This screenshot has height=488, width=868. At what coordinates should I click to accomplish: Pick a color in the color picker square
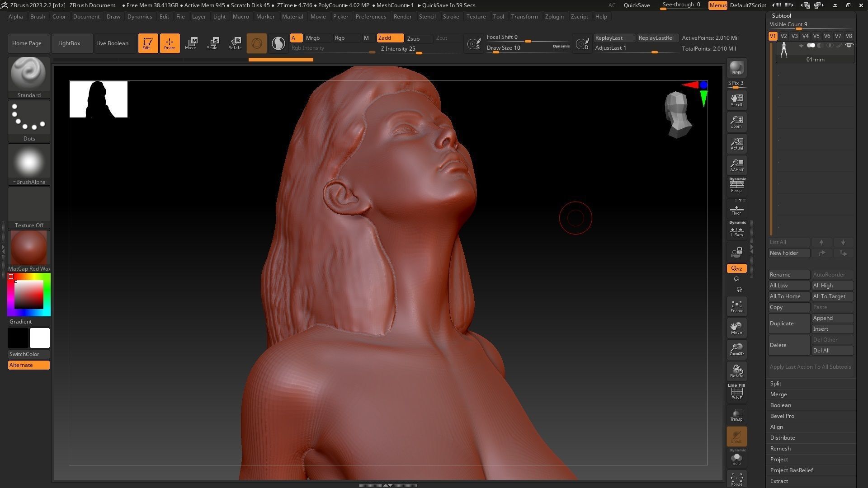coord(29,295)
